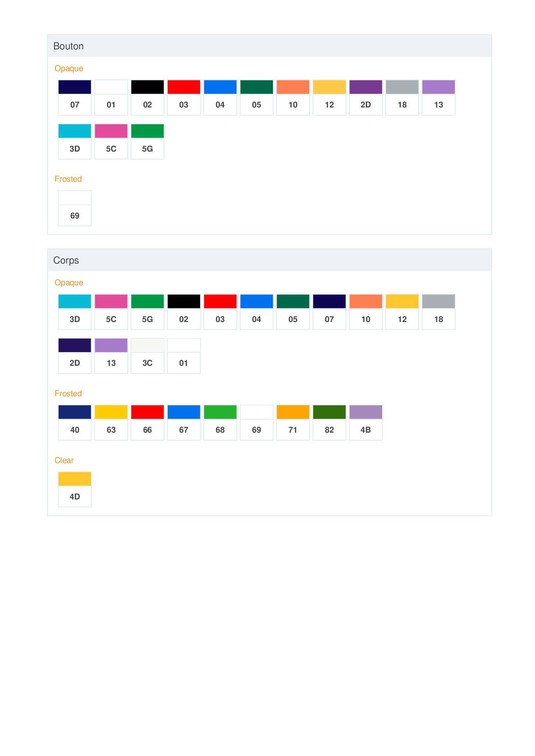Select Corps Frosted dark blue swatch 40
The width and height of the screenshot is (535, 756).
click(75, 422)
